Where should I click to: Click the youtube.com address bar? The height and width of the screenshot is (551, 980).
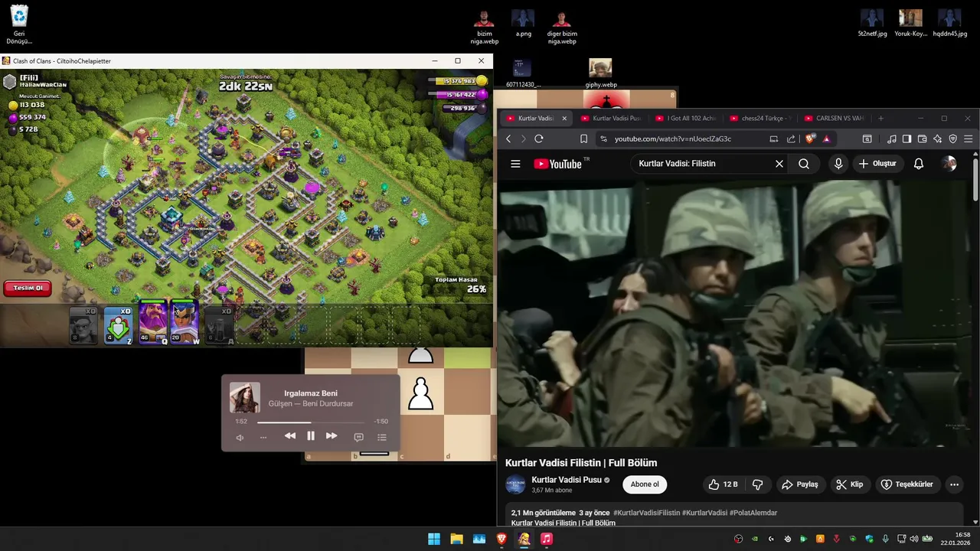pos(672,139)
